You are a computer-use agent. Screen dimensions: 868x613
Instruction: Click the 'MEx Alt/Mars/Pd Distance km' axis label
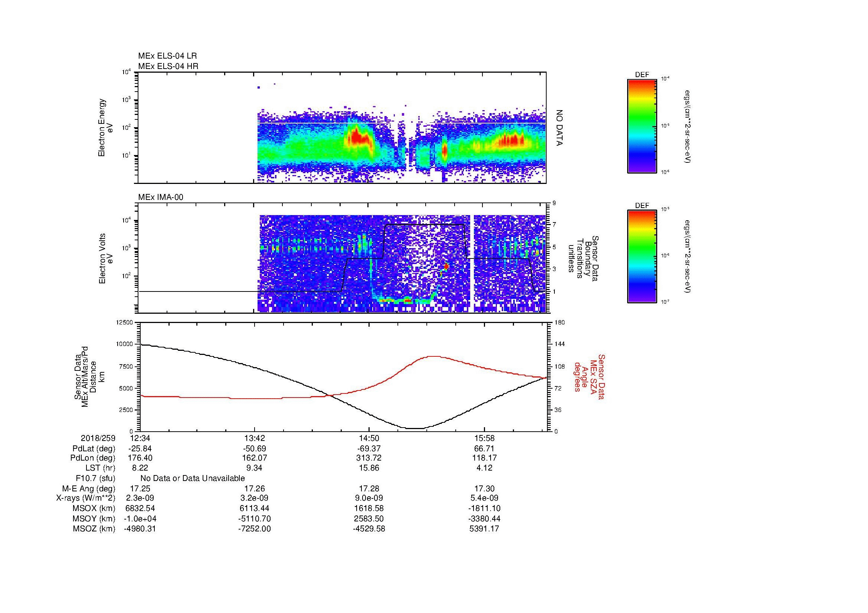click(89, 376)
